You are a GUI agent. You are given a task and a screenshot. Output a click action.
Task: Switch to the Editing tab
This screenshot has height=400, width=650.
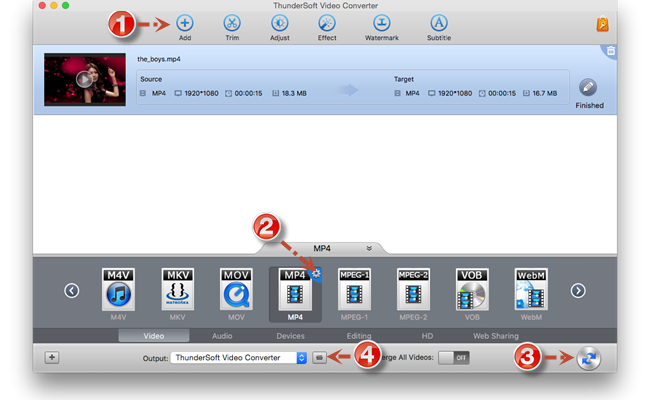[x=359, y=336]
